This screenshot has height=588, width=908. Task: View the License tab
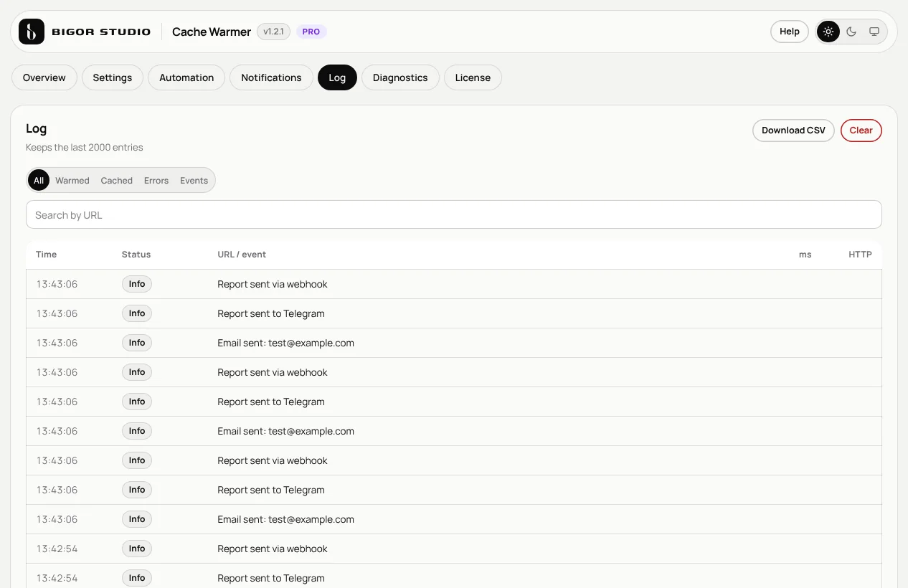(473, 77)
